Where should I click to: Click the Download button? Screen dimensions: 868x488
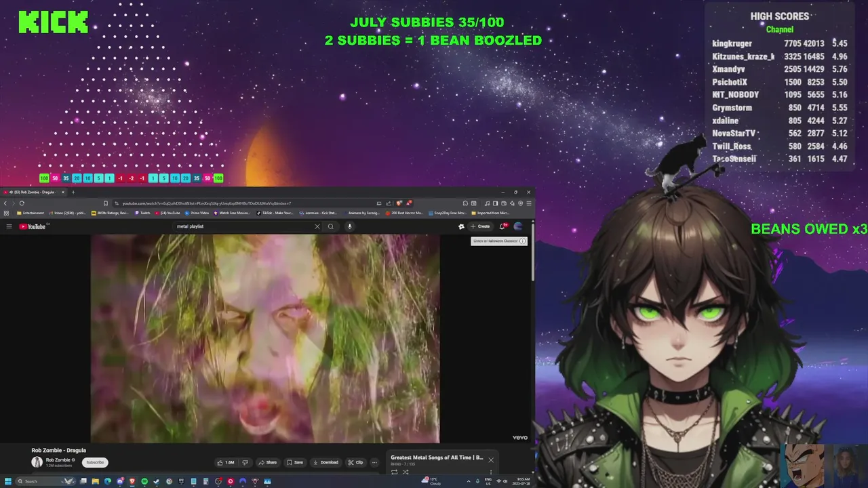pyautogui.click(x=325, y=462)
